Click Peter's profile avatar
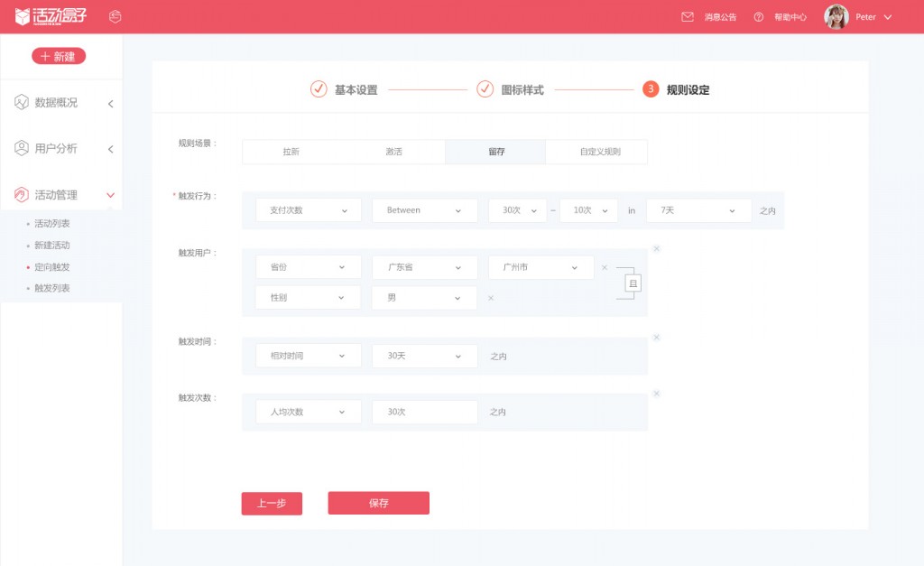 pos(836,17)
